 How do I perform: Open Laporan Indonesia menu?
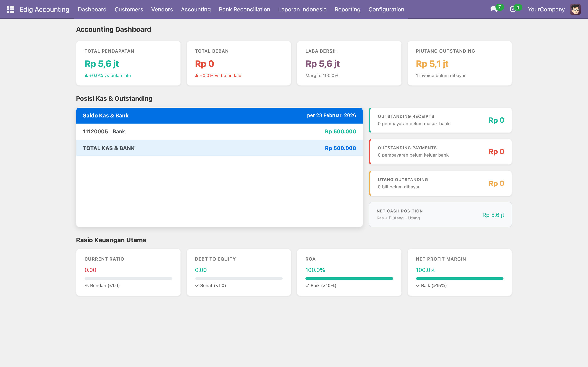[302, 9]
